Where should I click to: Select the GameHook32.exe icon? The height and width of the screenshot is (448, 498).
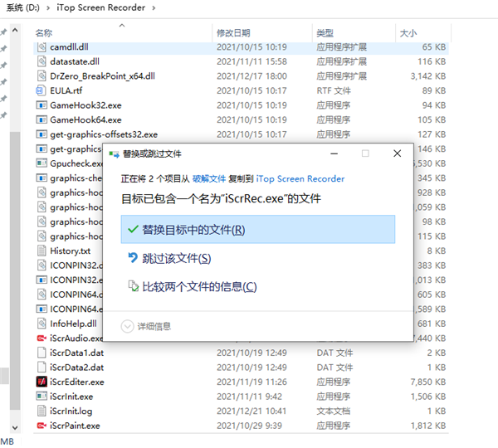pos(41,105)
